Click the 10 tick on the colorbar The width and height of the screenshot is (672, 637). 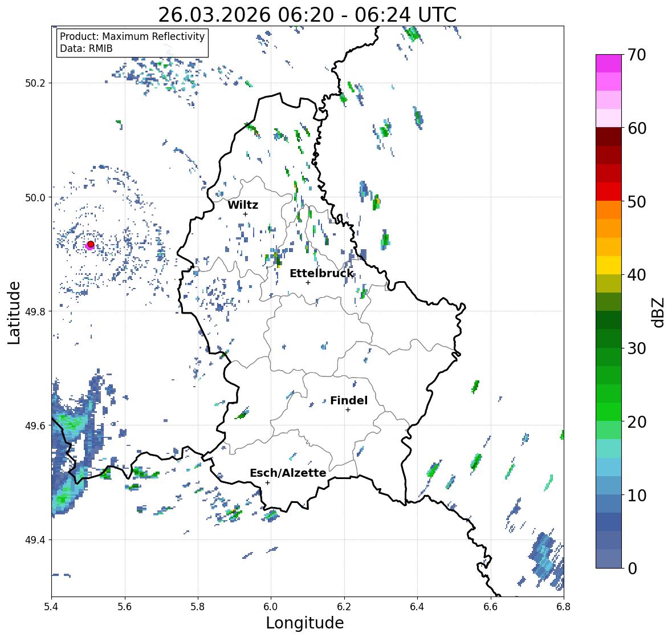(x=637, y=495)
